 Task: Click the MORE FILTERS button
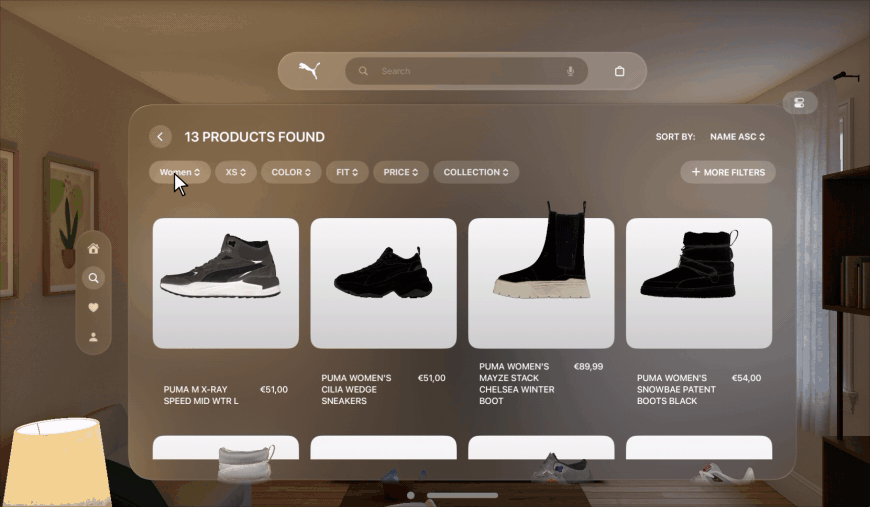728,172
